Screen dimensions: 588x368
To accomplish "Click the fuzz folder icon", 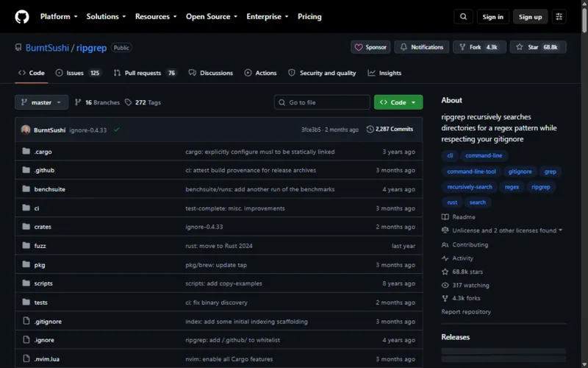I will [x=26, y=246].
